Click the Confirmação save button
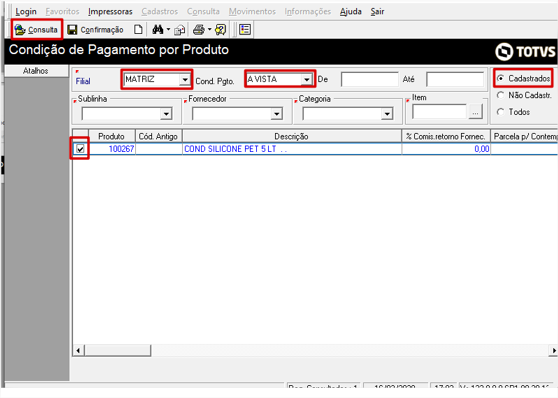558x398 pixels. point(95,30)
